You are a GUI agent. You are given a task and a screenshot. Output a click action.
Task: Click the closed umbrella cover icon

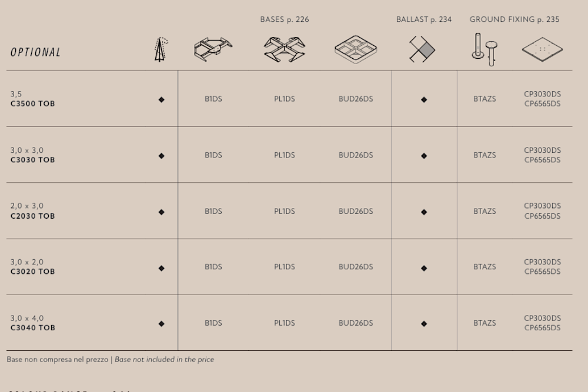[x=161, y=49]
